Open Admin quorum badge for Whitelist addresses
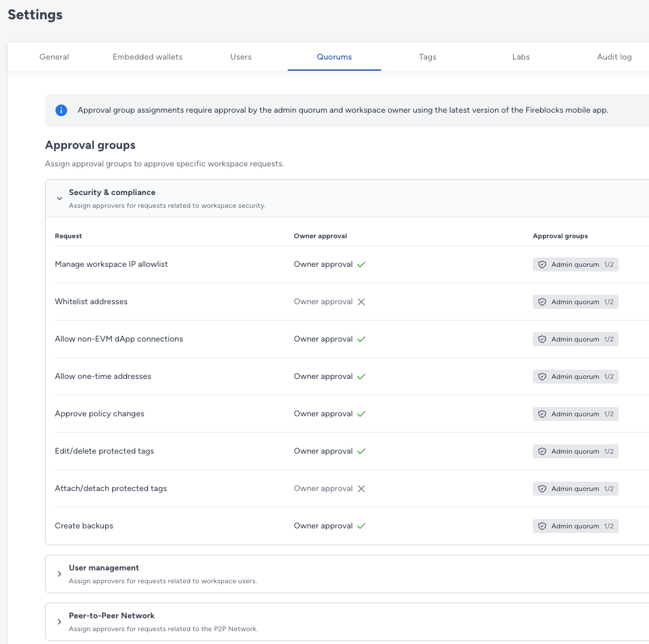This screenshot has width=649, height=644. point(575,302)
